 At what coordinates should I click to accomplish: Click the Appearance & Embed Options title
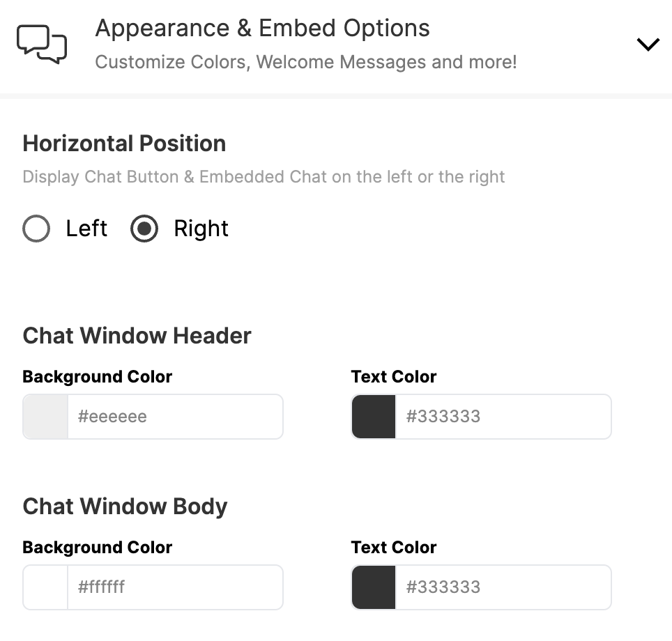coord(262,29)
